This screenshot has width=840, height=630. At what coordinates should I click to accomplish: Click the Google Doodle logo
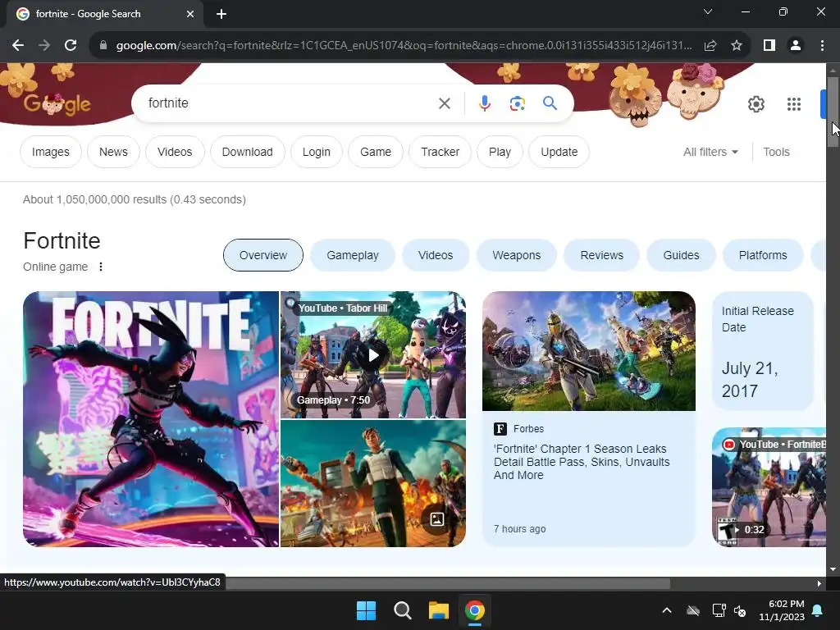pyautogui.click(x=57, y=104)
